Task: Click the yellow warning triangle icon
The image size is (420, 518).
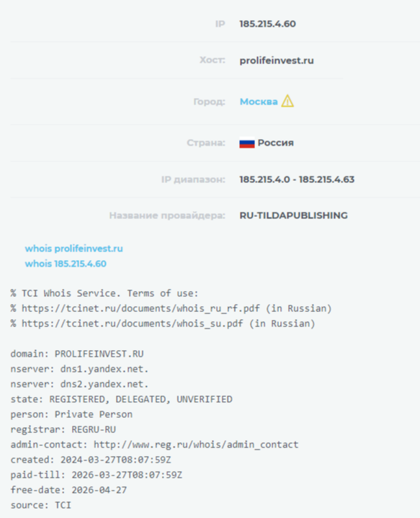Action: pos(287,101)
